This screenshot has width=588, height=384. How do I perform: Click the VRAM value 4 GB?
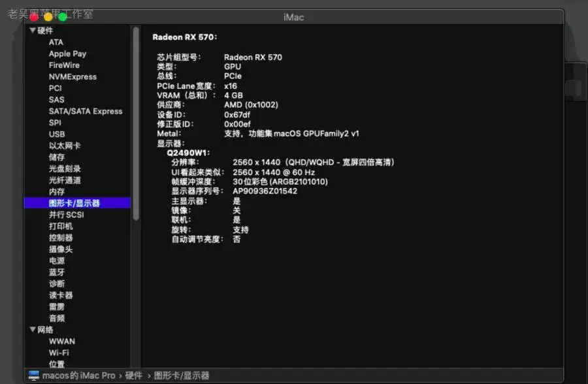233,95
